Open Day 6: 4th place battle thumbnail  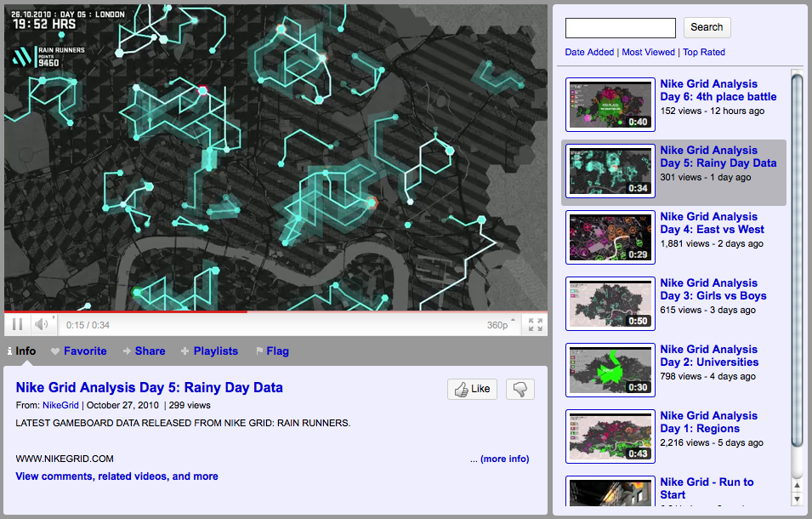pyautogui.click(x=610, y=104)
